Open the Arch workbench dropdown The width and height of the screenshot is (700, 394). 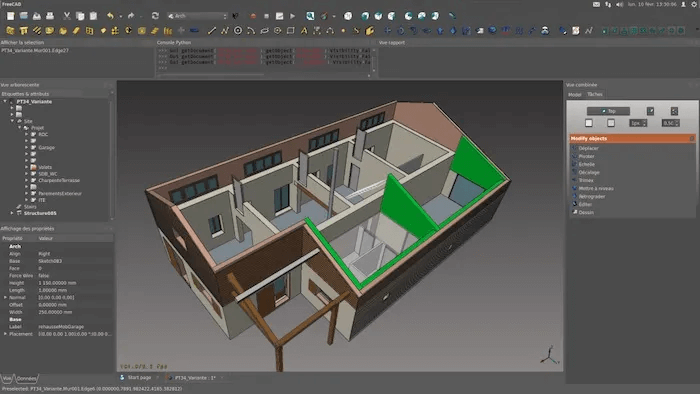[x=197, y=16]
